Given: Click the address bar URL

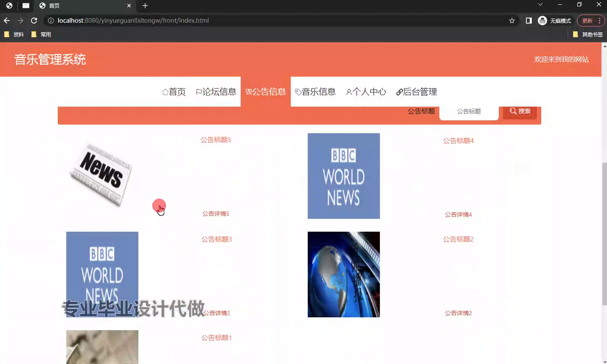Looking at the screenshot, I should pyautogui.click(x=133, y=21).
